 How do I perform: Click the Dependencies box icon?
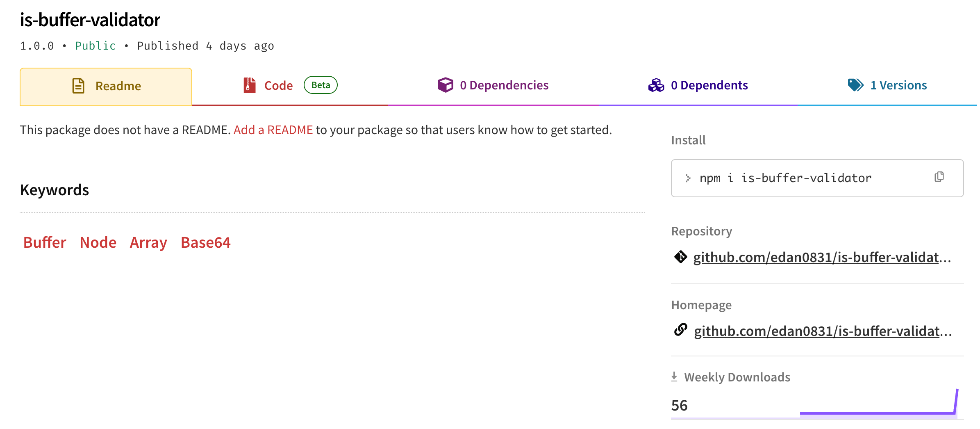(445, 85)
